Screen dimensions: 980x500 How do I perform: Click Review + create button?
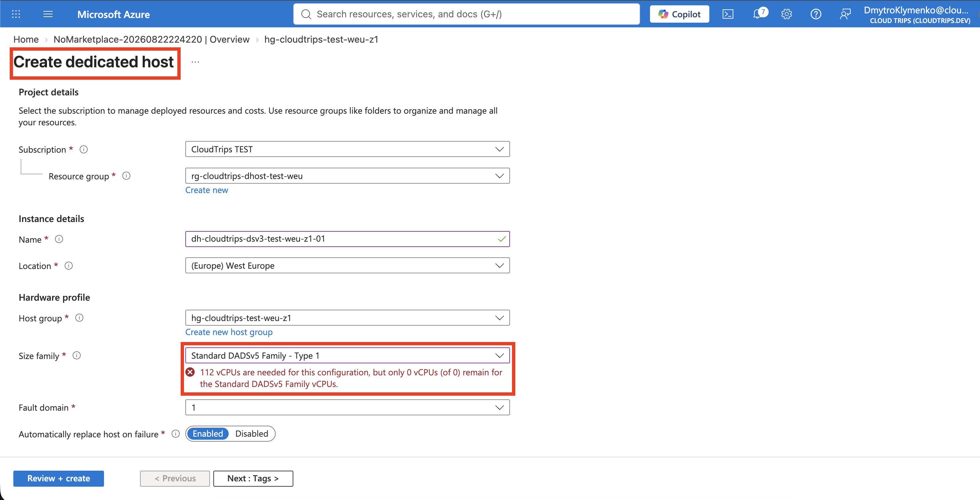pos(59,479)
